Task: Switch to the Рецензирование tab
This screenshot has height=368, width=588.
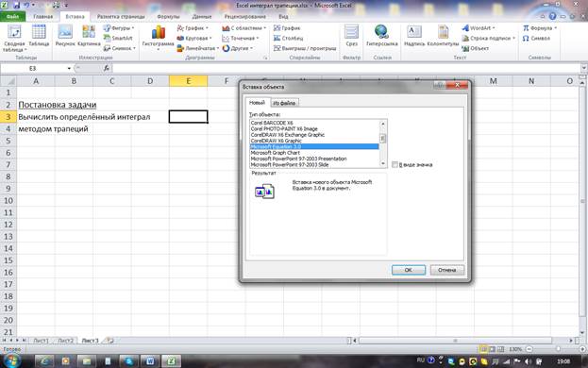Action: (244, 16)
